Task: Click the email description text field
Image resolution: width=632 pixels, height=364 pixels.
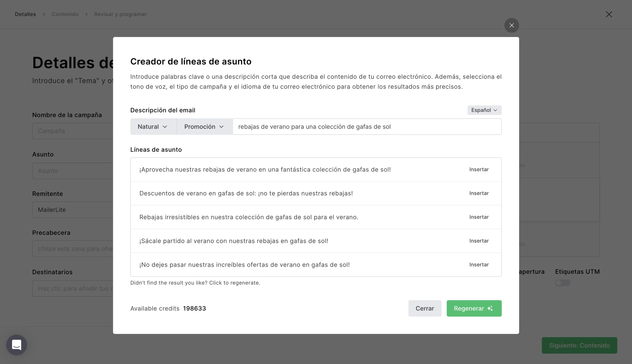Action: coord(367,126)
